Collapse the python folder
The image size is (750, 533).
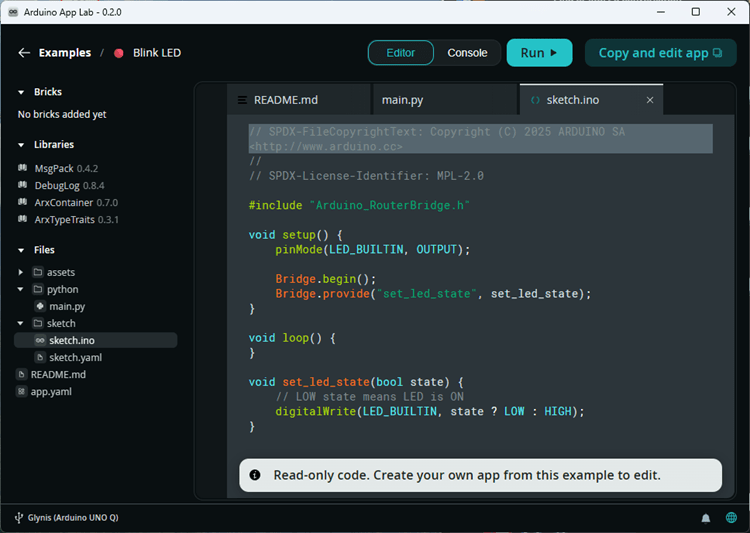(x=21, y=289)
